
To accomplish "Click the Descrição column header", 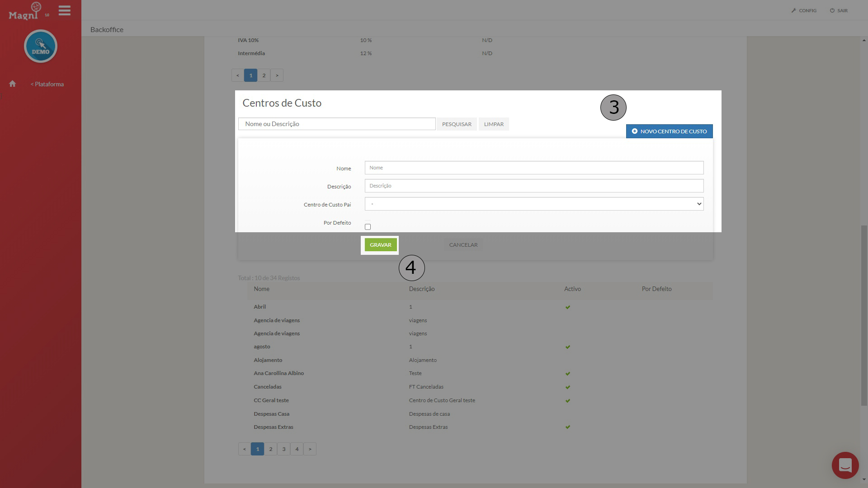I will [x=422, y=289].
